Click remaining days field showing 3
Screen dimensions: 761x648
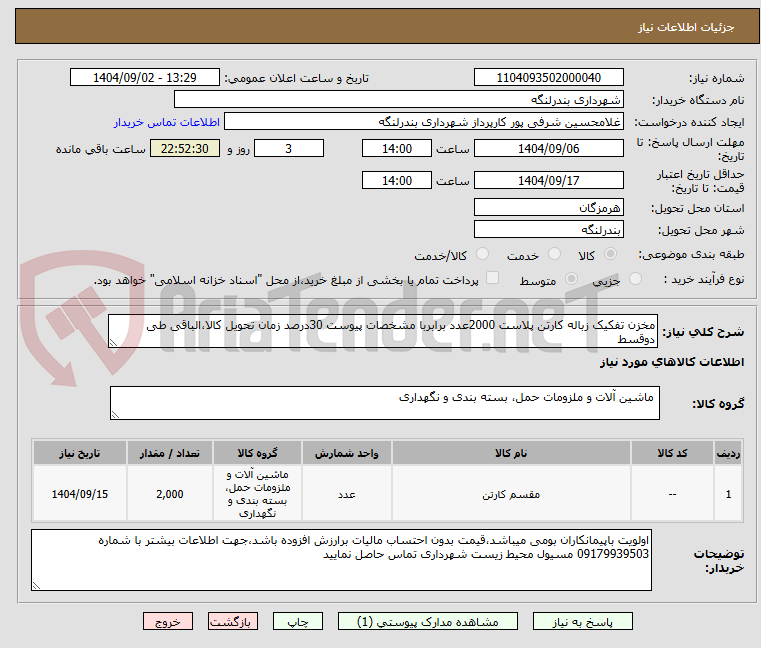(x=289, y=149)
